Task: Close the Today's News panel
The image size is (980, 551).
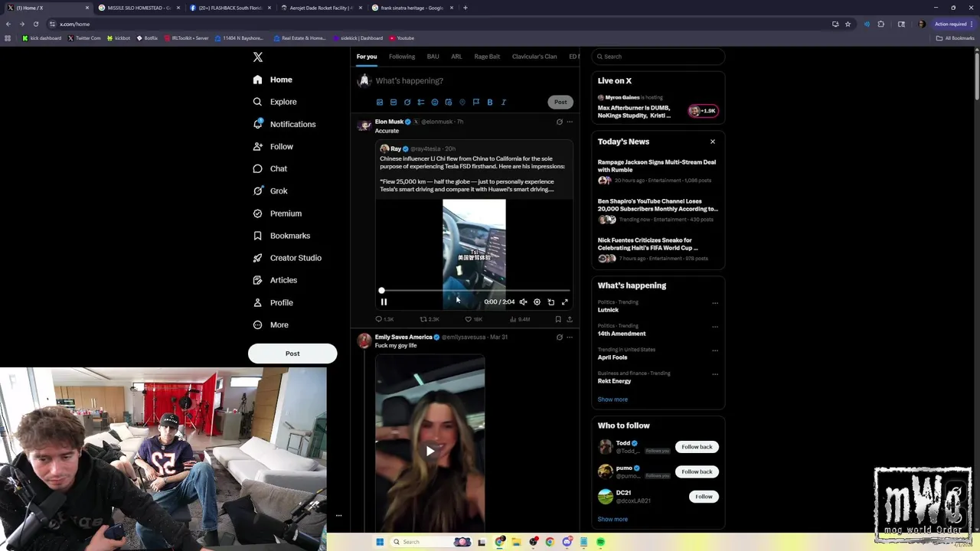Action: click(x=713, y=142)
